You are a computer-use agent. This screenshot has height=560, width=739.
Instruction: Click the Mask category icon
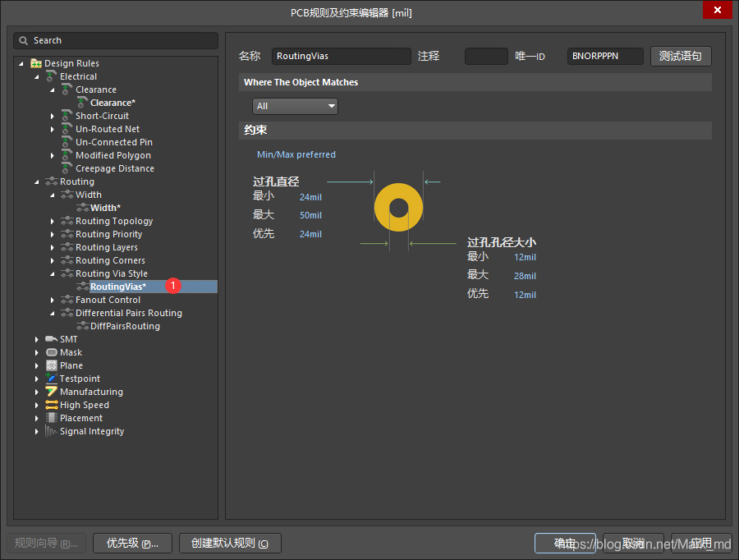(x=52, y=352)
